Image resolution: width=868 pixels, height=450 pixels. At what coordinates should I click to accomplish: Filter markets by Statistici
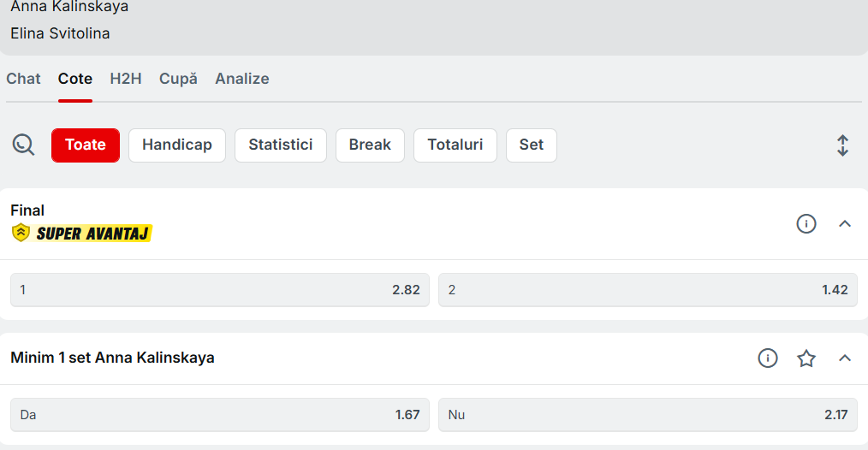[281, 145]
